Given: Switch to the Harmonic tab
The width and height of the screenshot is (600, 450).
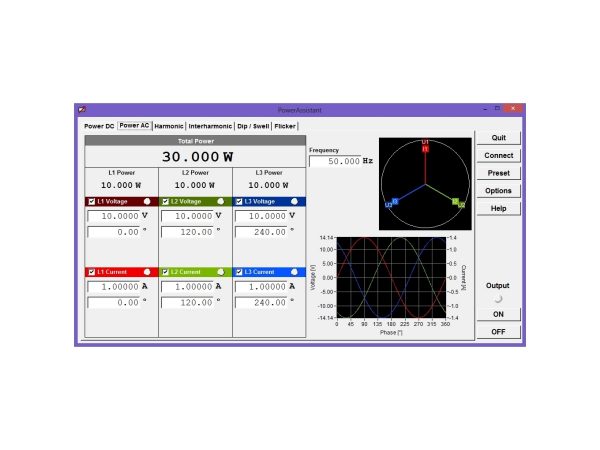Looking at the screenshot, I should click(169, 127).
